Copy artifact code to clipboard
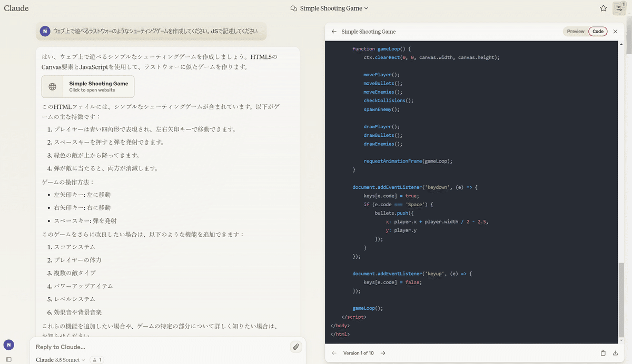The image size is (632, 364). click(x=603, y=353)
